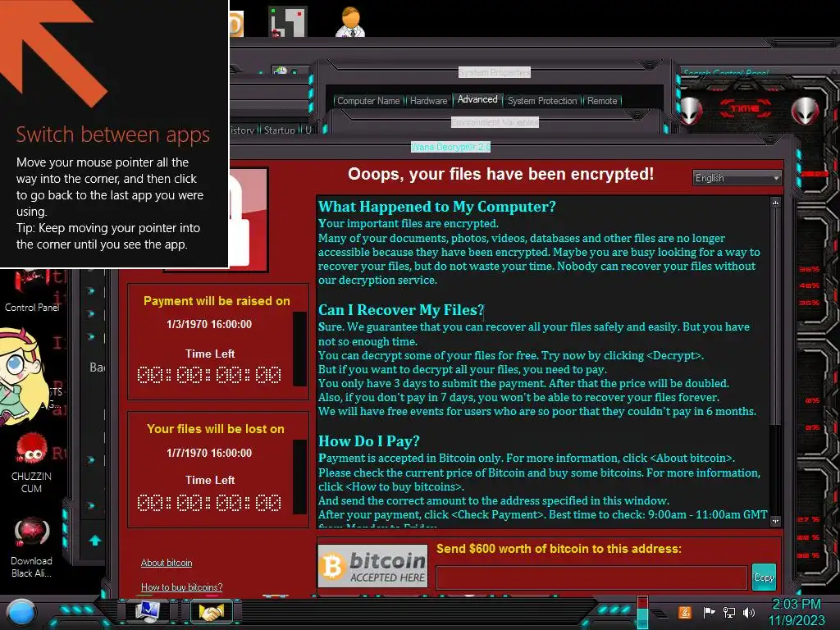This screenshot has height=630, width=840.
Task: Open the English language dropdown
Action: pyautogui.click(x=737, y=178)
